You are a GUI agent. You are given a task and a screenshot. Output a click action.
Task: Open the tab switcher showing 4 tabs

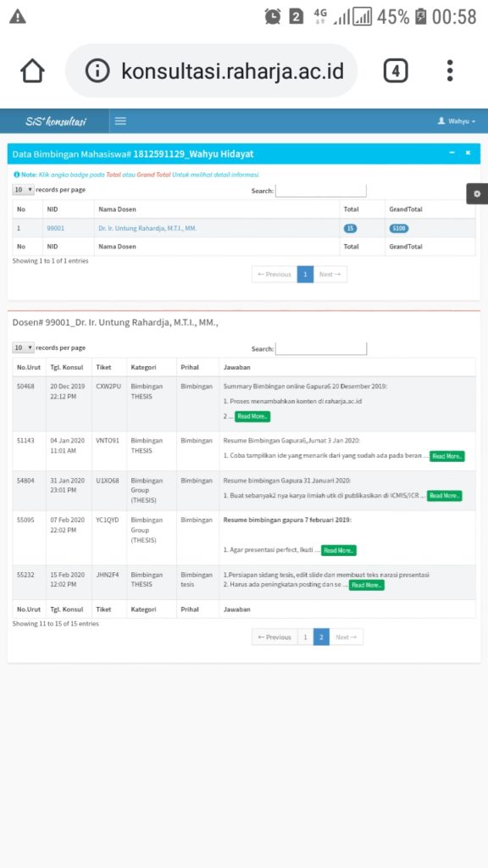pos(396,71)
